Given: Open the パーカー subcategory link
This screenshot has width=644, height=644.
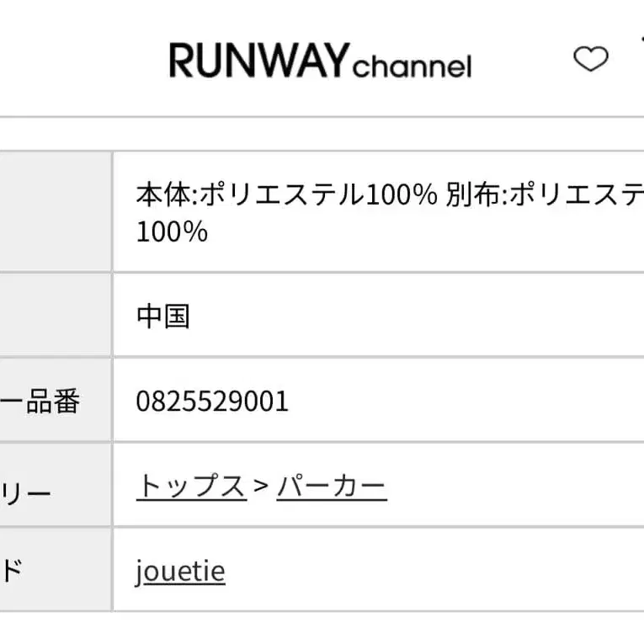Looking at the screenshot, I should point(332,486).
